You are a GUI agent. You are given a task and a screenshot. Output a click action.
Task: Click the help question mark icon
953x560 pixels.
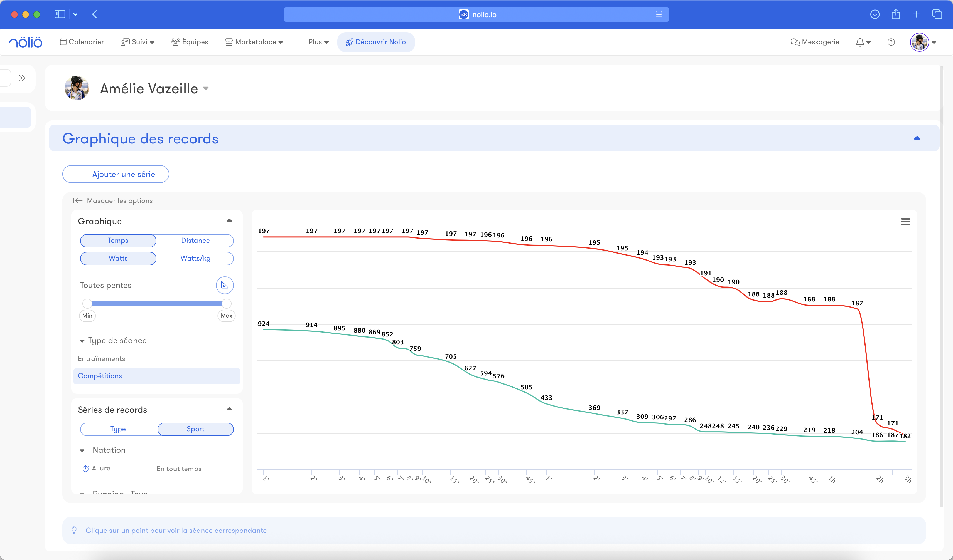click(891, 42)
